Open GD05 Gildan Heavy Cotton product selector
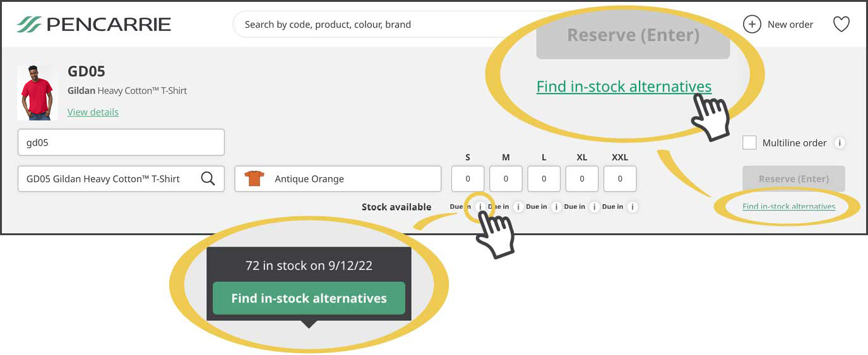 [x=121, y=179]
